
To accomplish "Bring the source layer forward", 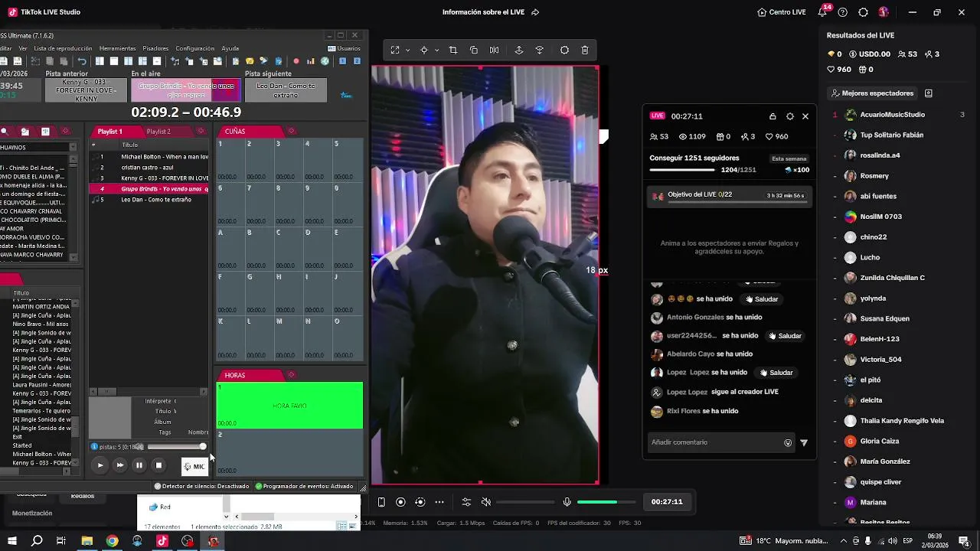I will [518, 51].
